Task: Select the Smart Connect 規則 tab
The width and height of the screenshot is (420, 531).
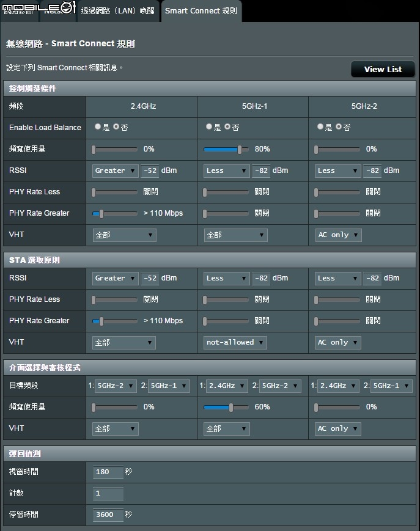Action: pyautogui.click(x=201, y=11)
